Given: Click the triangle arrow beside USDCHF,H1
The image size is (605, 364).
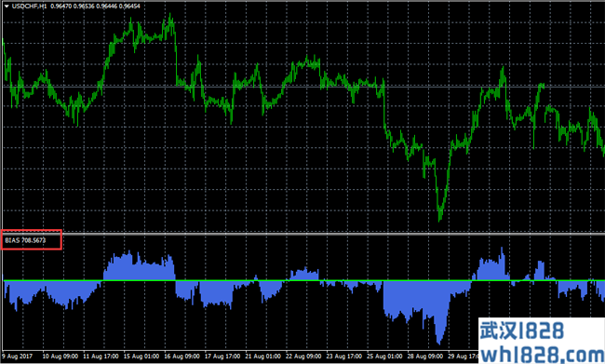Looking at the screenshot, I should 7,7.
